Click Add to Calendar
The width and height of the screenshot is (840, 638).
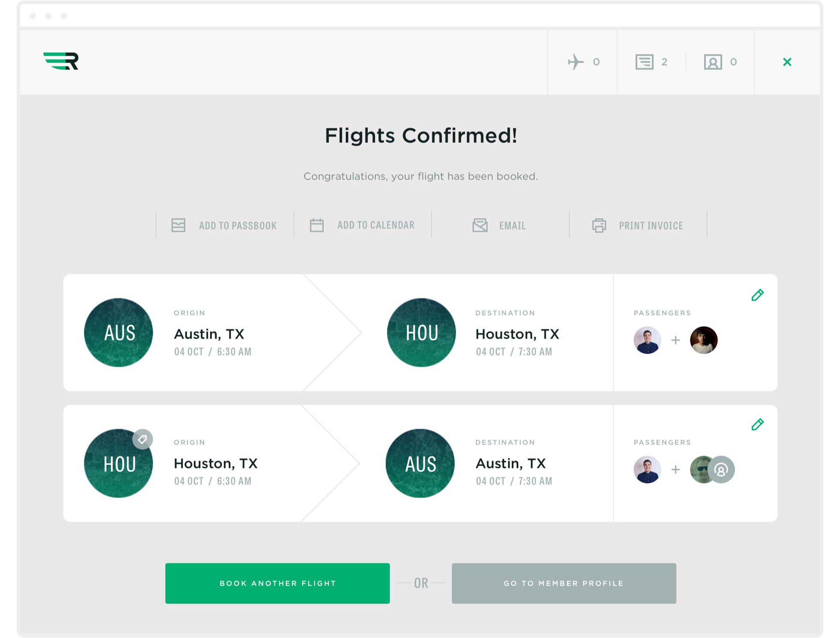(x=363, y=225)
